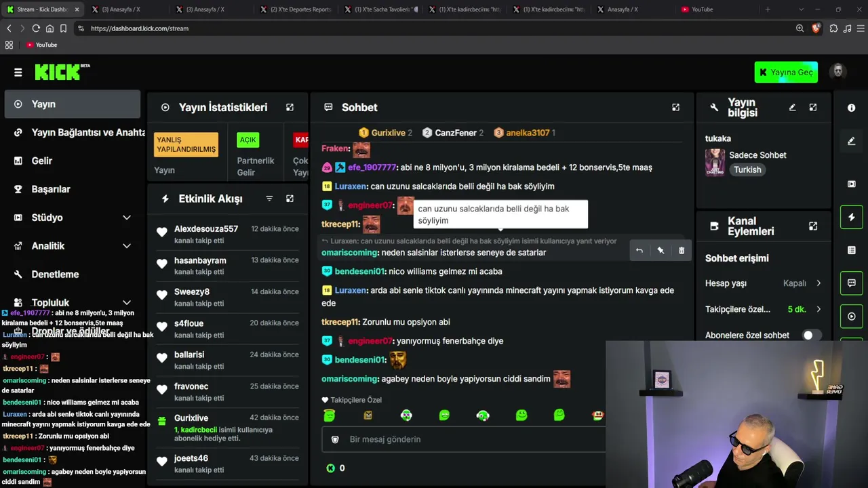Expand the Topluluk sidebar section

point(127,302)
